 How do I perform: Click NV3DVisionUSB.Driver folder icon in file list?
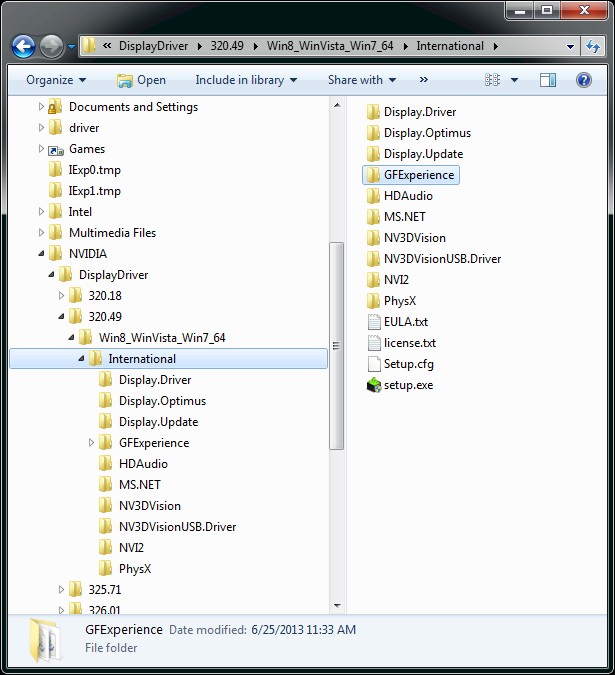pyautogui.click(x=373, y=259)
